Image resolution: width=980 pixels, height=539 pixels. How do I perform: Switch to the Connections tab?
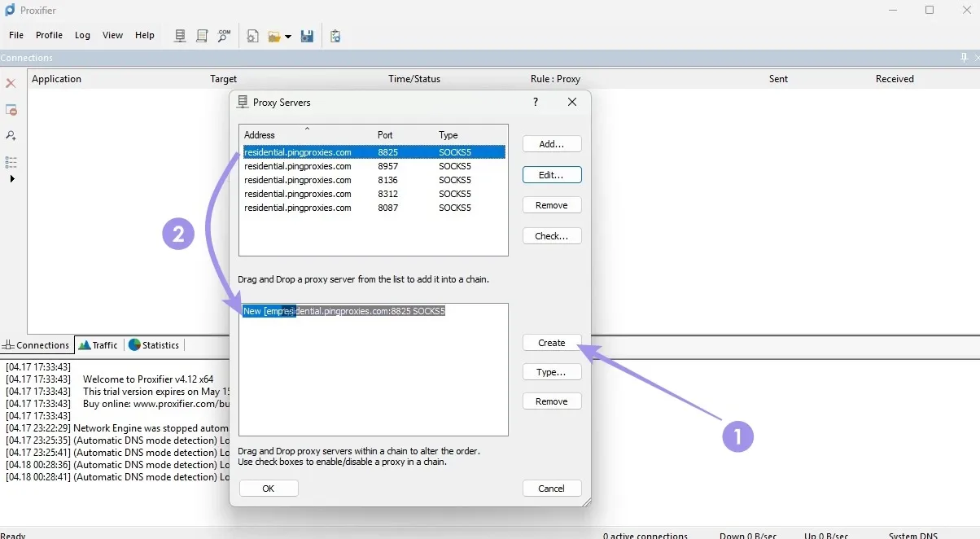37,345
